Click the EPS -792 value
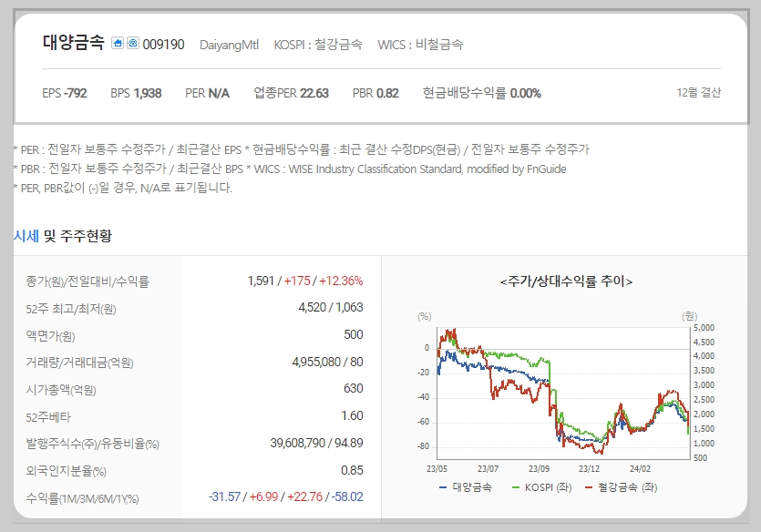 tap(65, 93)
